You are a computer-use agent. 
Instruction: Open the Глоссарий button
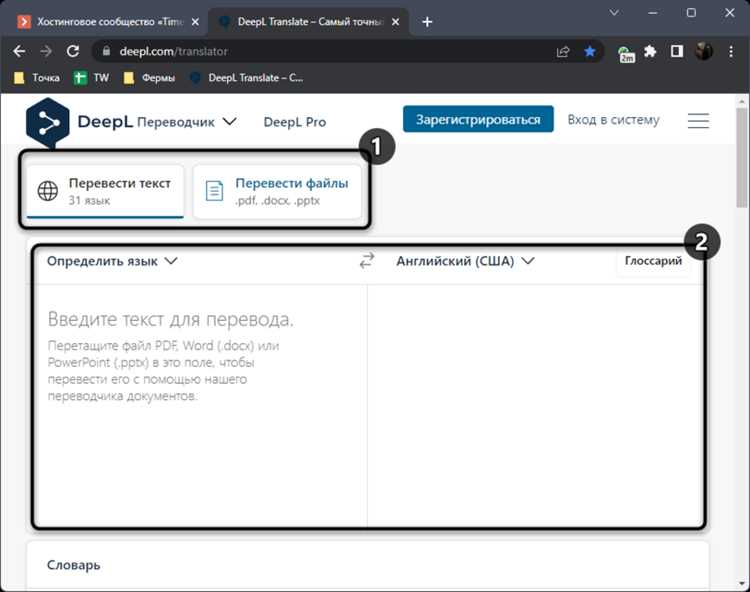coord(653,261)
